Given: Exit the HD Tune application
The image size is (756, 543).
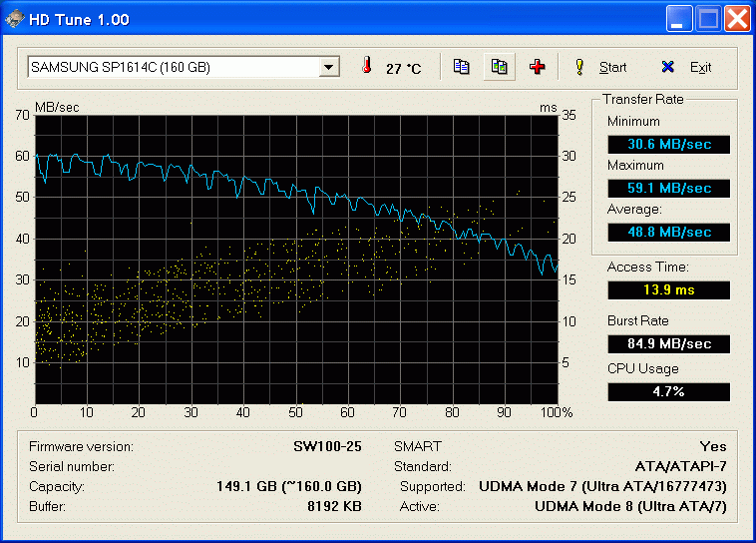Looking at the screenshot, I should [700, 68].
